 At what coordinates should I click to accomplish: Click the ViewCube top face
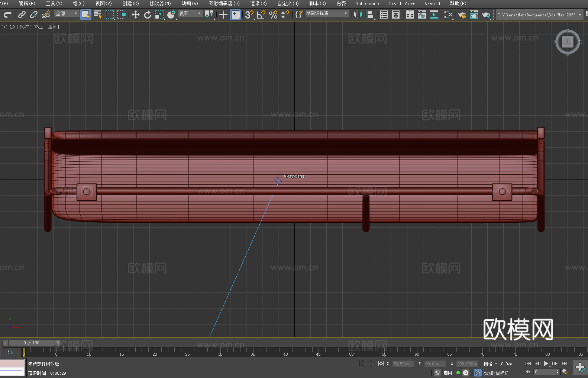pos(568,42)
